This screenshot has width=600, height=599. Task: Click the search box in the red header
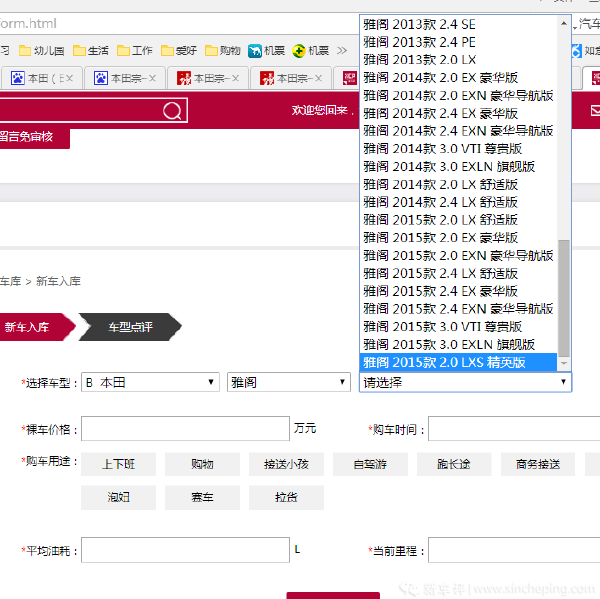[x=93, y=111]
